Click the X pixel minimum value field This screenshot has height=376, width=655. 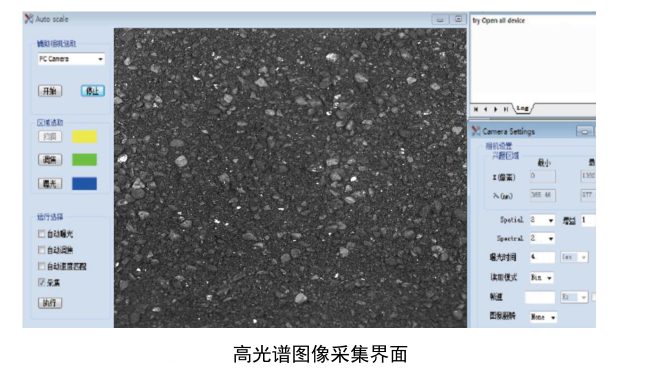543,176
